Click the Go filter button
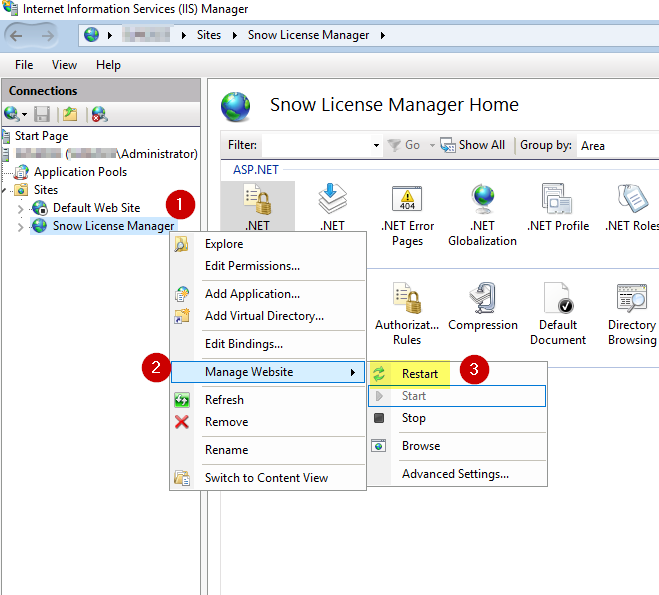The image size is (659, 595). click(403, 145)
